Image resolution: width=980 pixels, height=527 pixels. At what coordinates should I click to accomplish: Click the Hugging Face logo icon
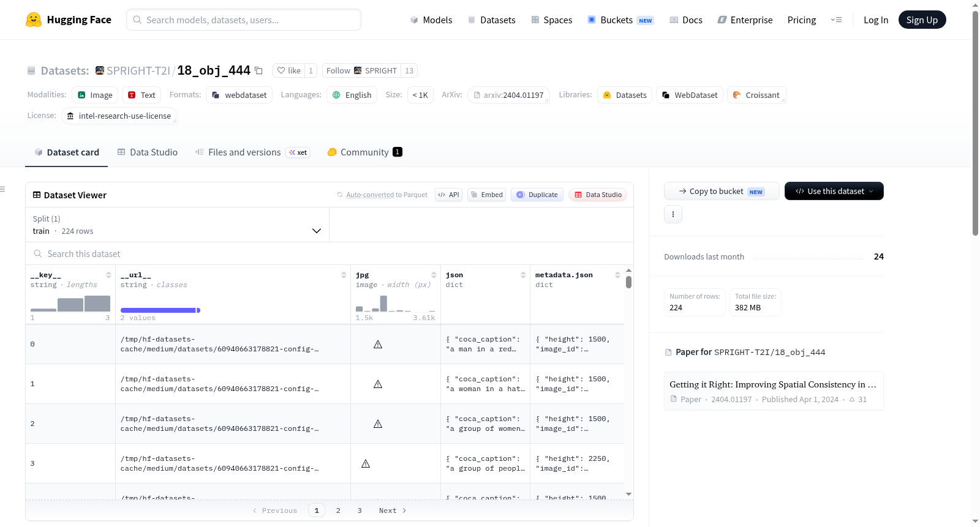click(x=34, y=20)
